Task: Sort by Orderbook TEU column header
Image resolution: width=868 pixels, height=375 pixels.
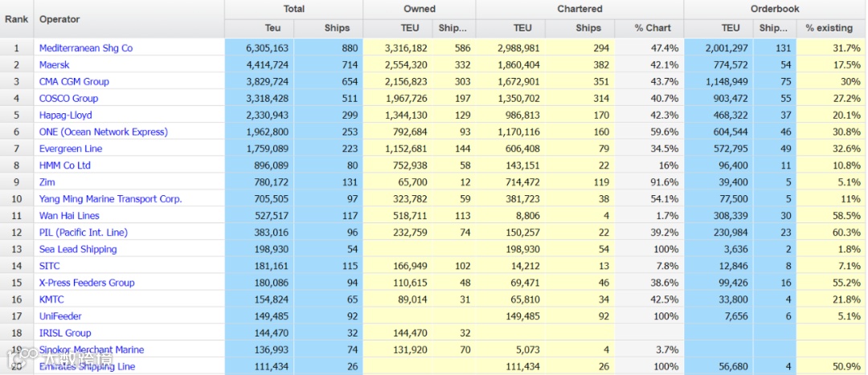Action: pos(719,28)
